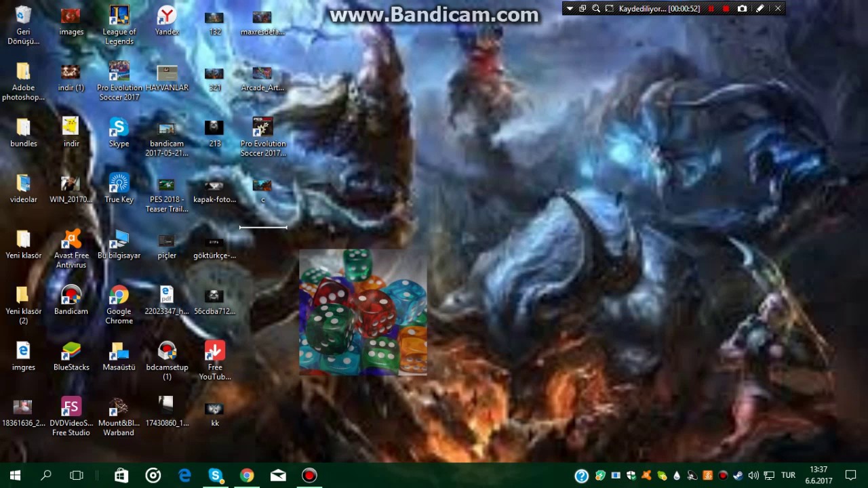The image size is (868, 488).
Task: Select the Avast Free Antivirus shortcut
Action: coord(71,249)
